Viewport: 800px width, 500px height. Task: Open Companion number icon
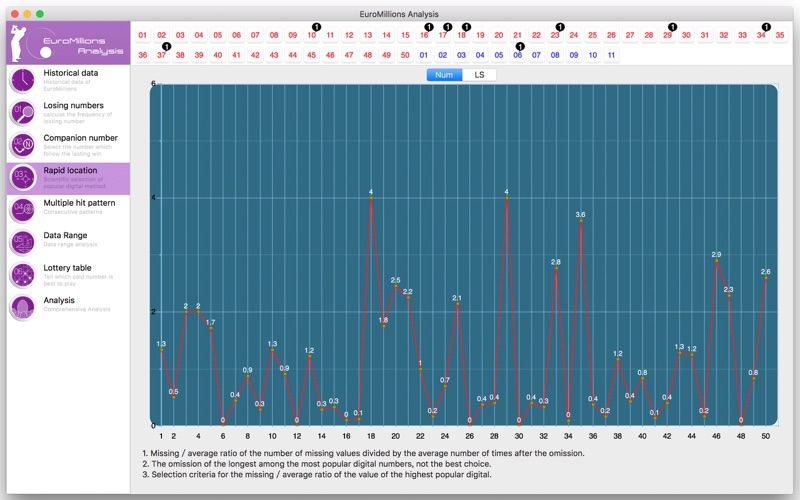(23, 145)
